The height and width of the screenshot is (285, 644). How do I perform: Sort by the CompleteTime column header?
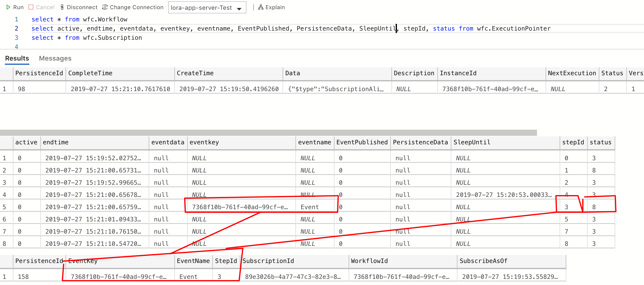click(90, 73)
